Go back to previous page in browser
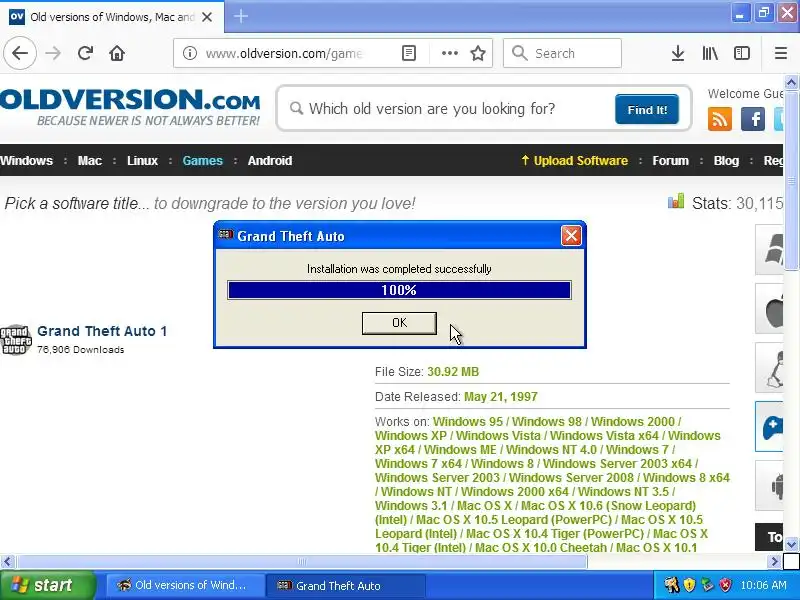 (x=20, y=53)
